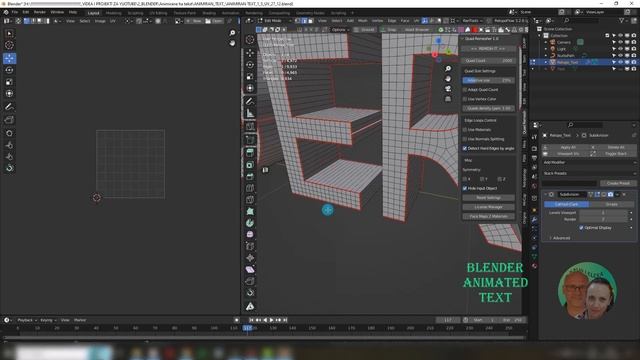
Task: Enable Use Materials checkbox
Action: point(465,130)
